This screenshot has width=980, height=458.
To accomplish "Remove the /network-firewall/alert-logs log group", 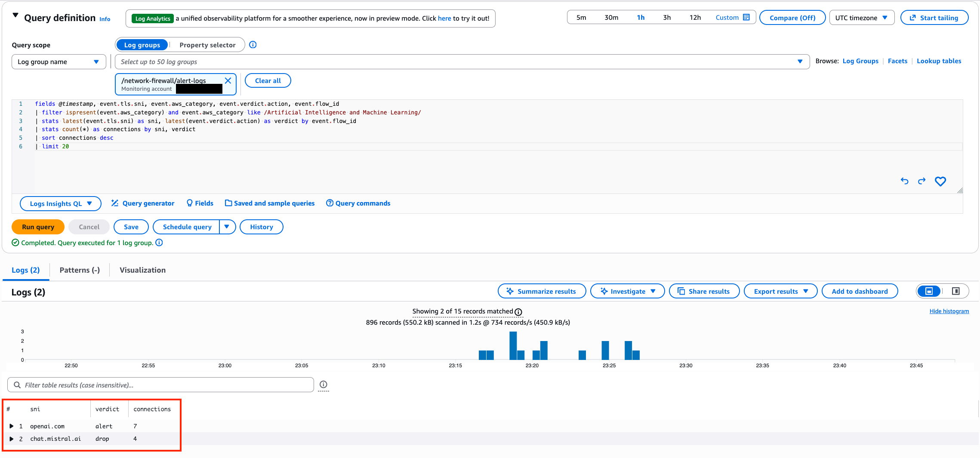I will tap(228, 80).
